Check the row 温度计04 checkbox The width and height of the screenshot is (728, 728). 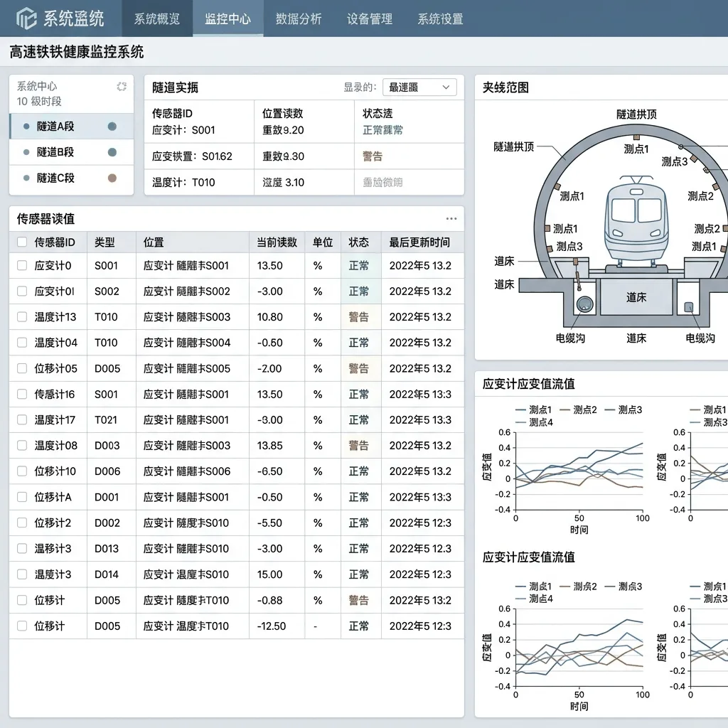22,342
